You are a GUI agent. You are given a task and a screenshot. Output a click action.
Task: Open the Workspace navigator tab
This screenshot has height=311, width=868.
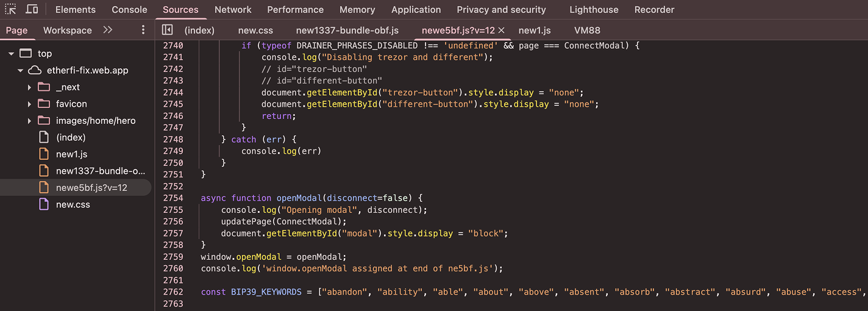tap(67, 30)
